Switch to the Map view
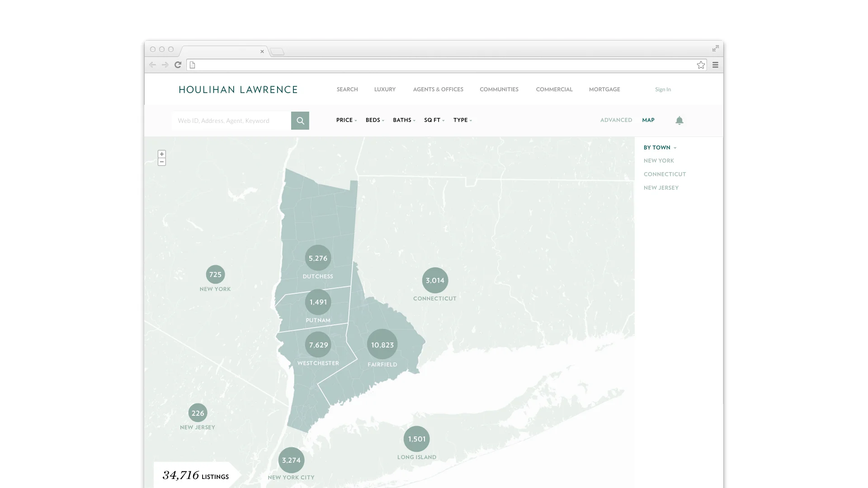The image size is (868, 488). (x=648, y=120)
